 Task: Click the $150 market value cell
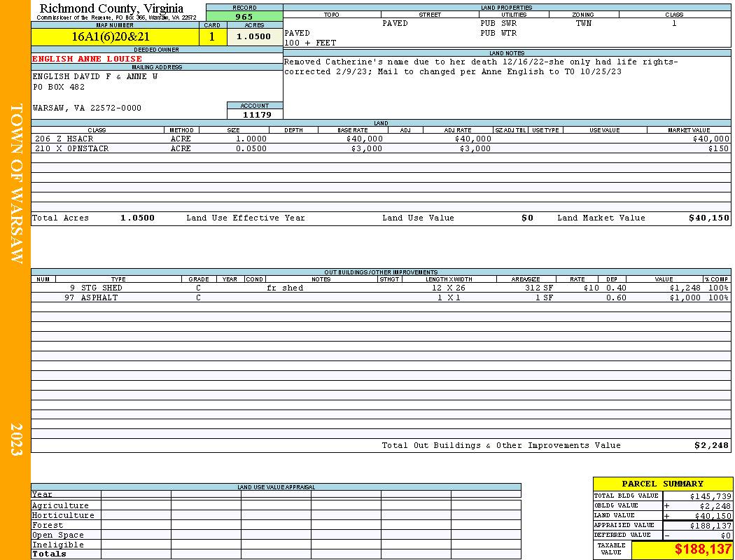coord(719,148)
